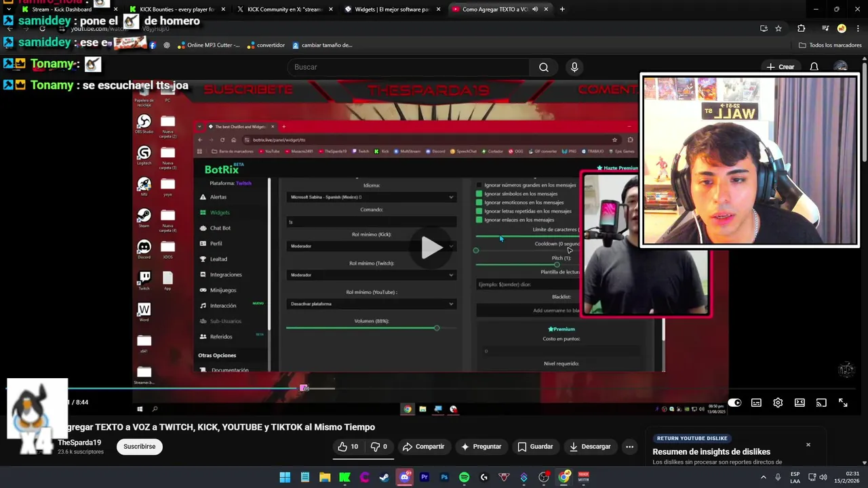Open the Windows Start menu
The image size is (868, 488).
click(285, 477)
